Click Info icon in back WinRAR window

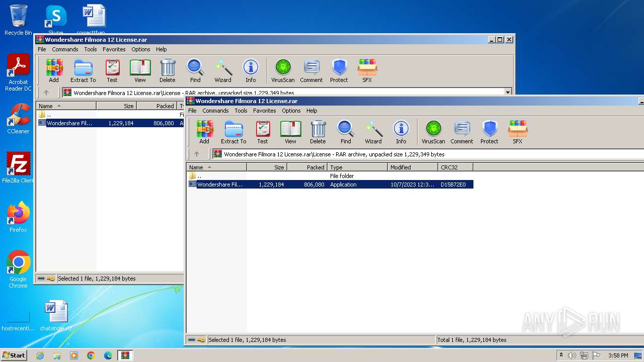[x=251, y=71]
